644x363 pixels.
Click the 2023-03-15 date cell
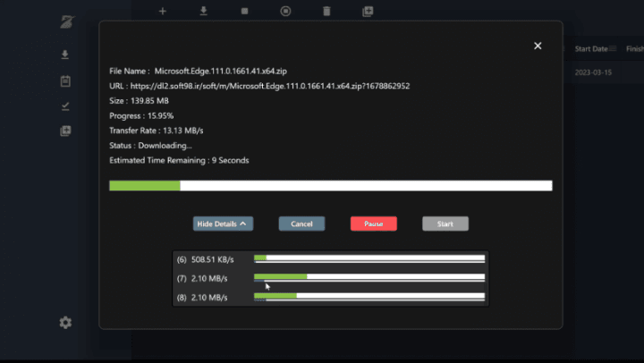(593, 72)
